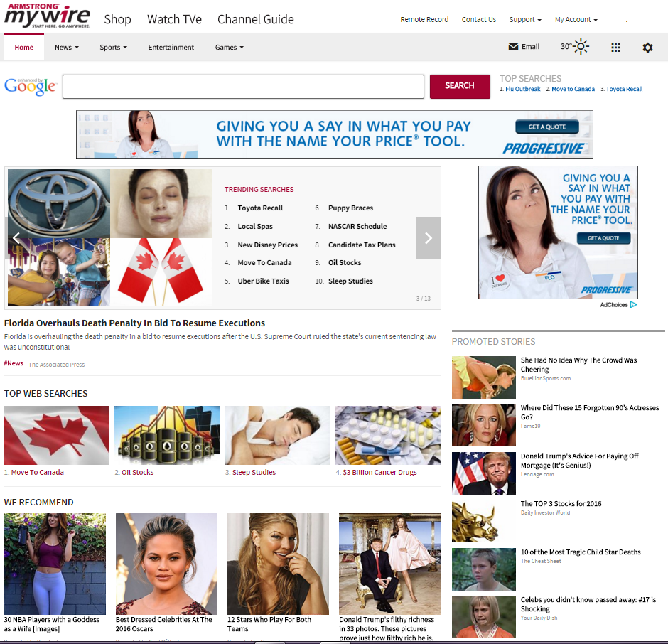This screenshot has height=644, width=668.
Task: Click the AdChoices icon
Action: [633, 305]
